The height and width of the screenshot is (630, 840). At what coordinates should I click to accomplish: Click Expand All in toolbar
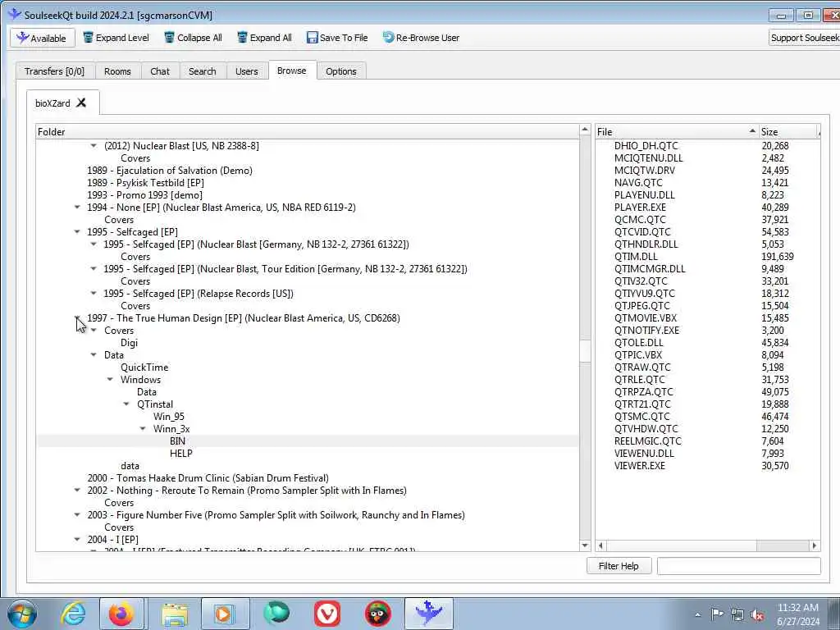[264, 38]
